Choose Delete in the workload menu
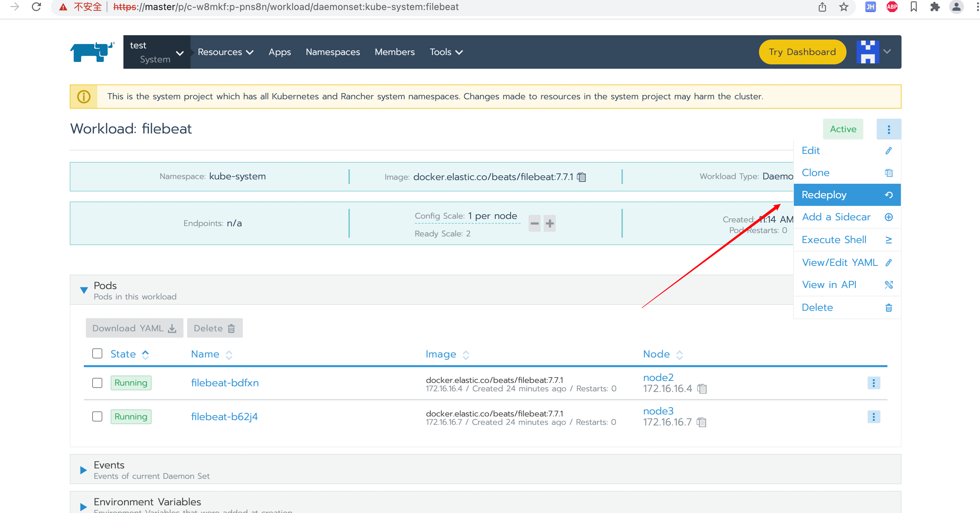980x513 pixels. 847,308
